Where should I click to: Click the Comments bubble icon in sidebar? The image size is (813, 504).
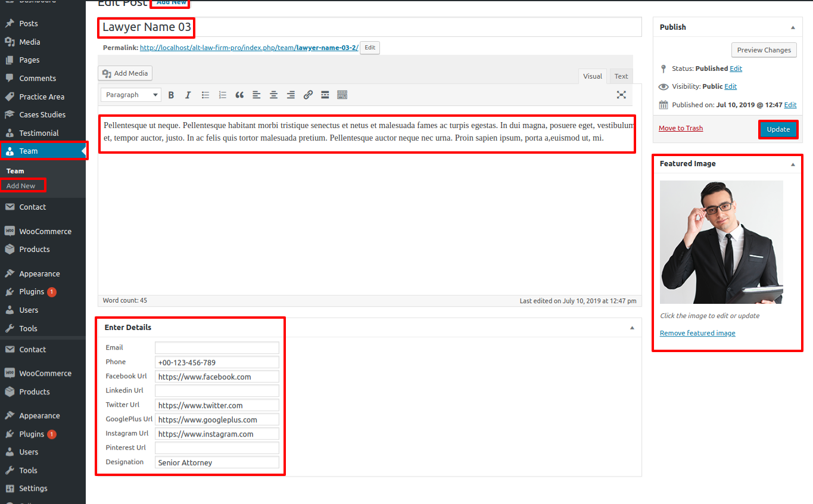point(10,78)
